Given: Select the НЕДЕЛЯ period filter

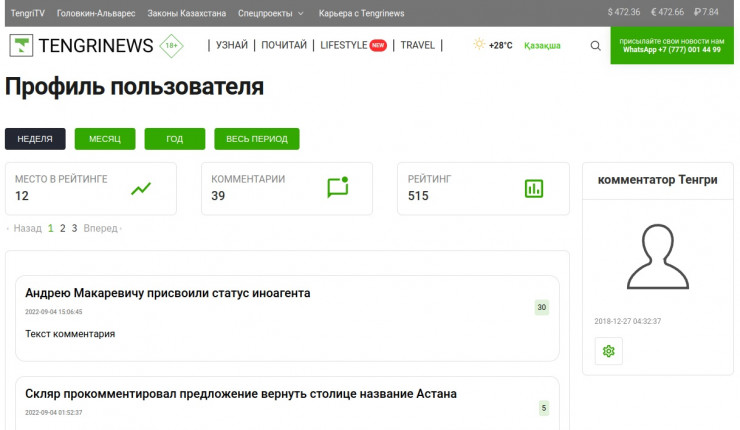Looking at the screenshot, I should tap(35, 139).
